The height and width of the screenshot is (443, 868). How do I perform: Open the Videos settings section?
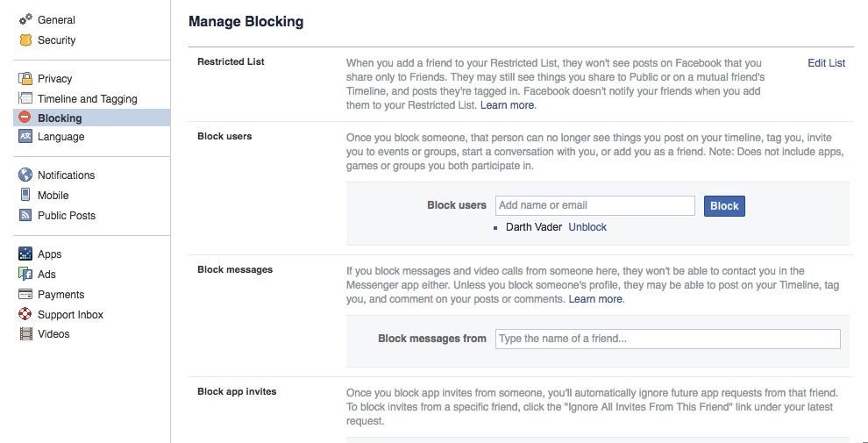coord(53,334)
